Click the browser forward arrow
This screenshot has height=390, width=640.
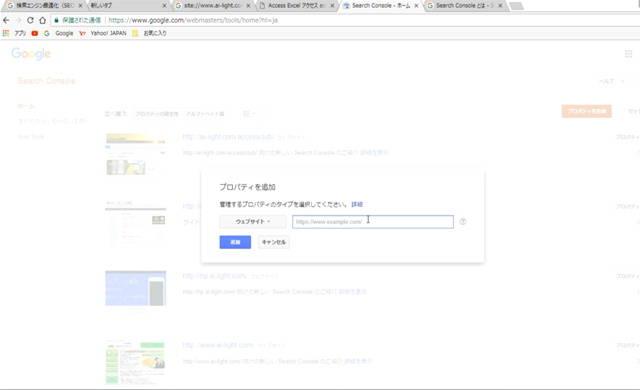point(18,20)
